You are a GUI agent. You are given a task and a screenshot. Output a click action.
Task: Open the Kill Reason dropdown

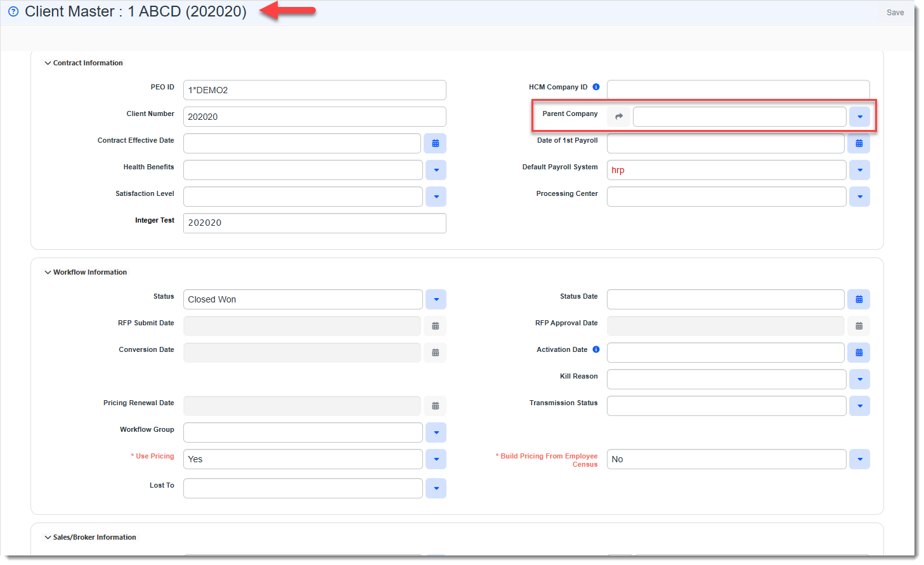coord(859,379)
